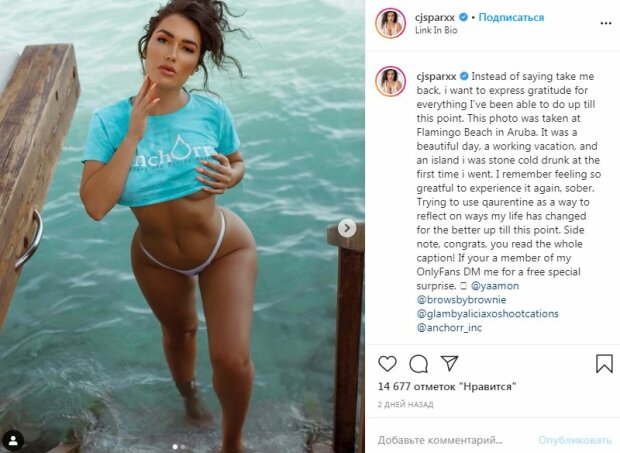The height and width of the screenshot is (453, 620).
Task: Open the @yaamon mention link
Action: (x=495, y=286)
